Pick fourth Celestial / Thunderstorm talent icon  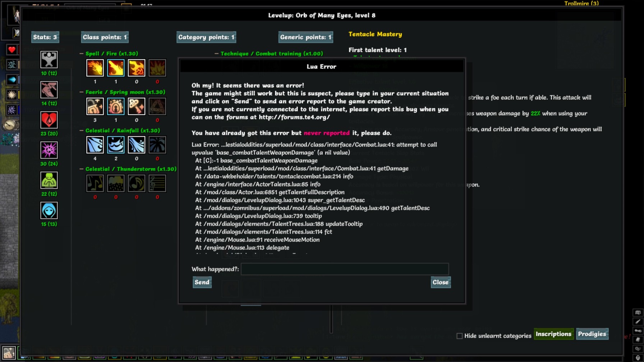pos(157,183)
